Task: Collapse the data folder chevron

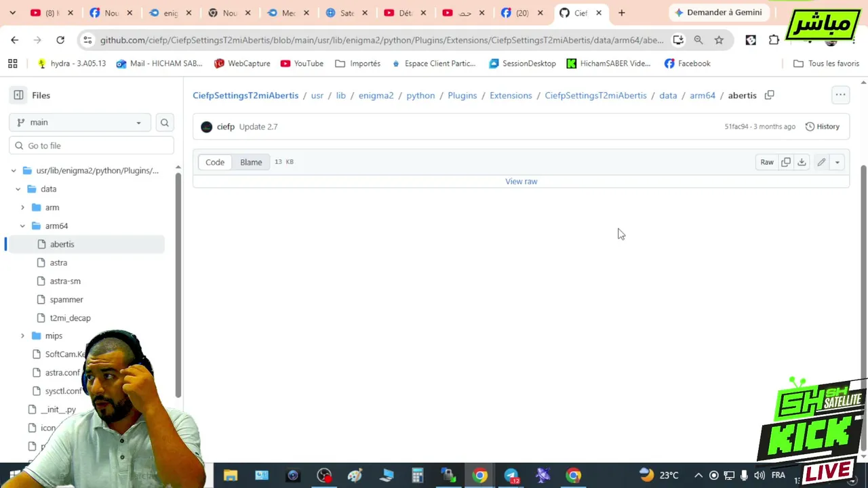Action: click(x=18, y=189)
